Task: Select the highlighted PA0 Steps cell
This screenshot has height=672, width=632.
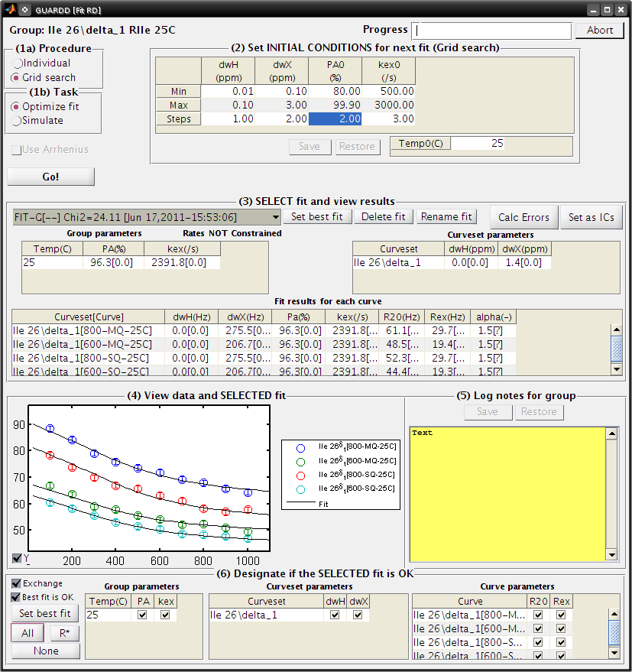Action: click(335, 118)
